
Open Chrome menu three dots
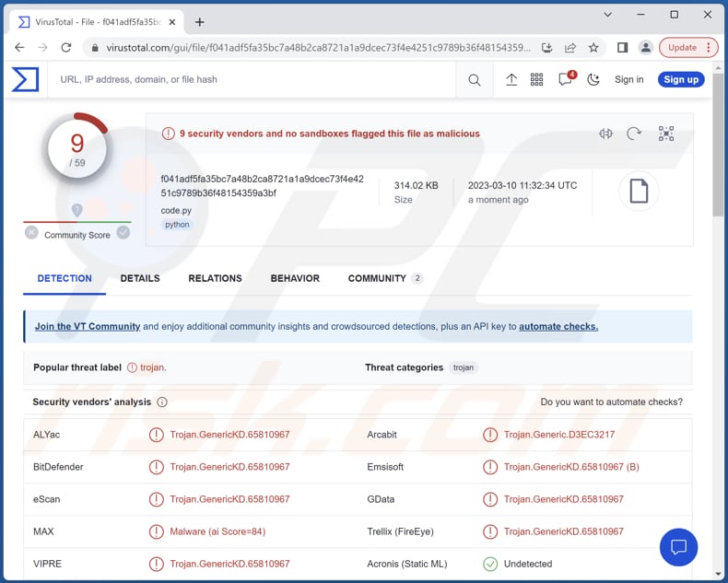[x=709, y=47]
